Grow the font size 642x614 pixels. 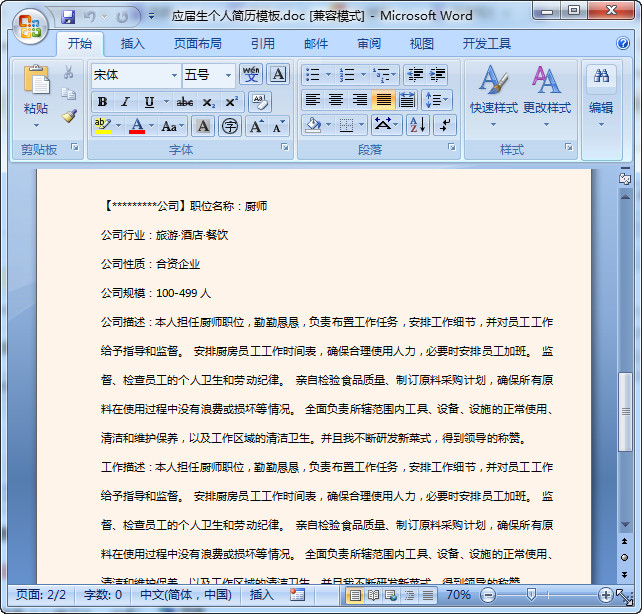257,126
